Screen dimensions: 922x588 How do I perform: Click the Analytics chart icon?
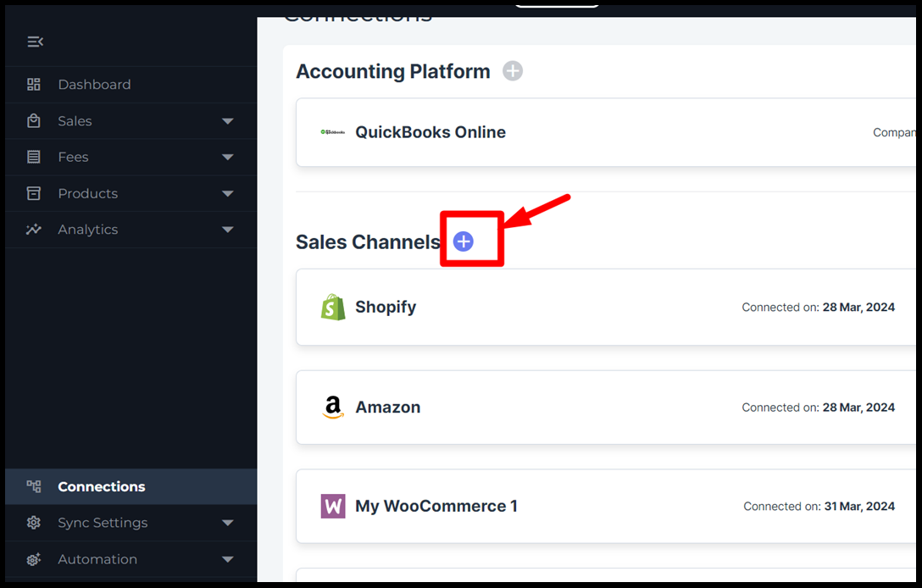34,230
